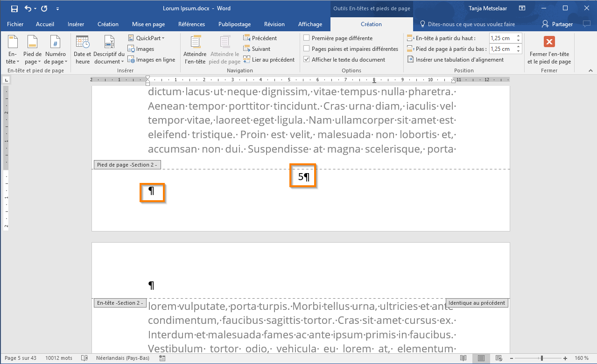Click the Partager button
Viewport: 597px width, 364px height.
557,24
